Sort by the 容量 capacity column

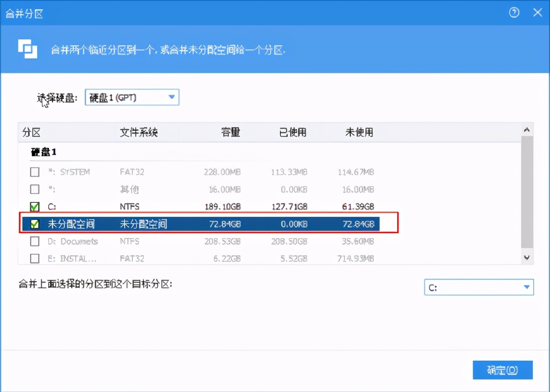point(231,132)
